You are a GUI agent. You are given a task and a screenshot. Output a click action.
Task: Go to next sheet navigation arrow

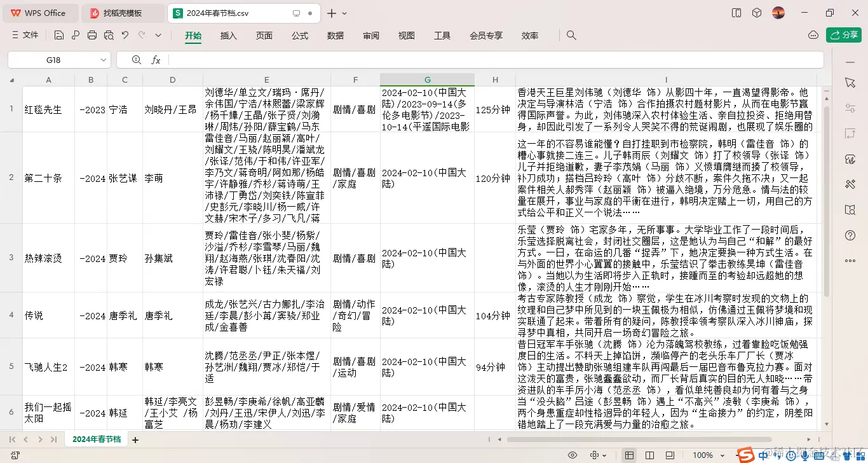[40, 439]
